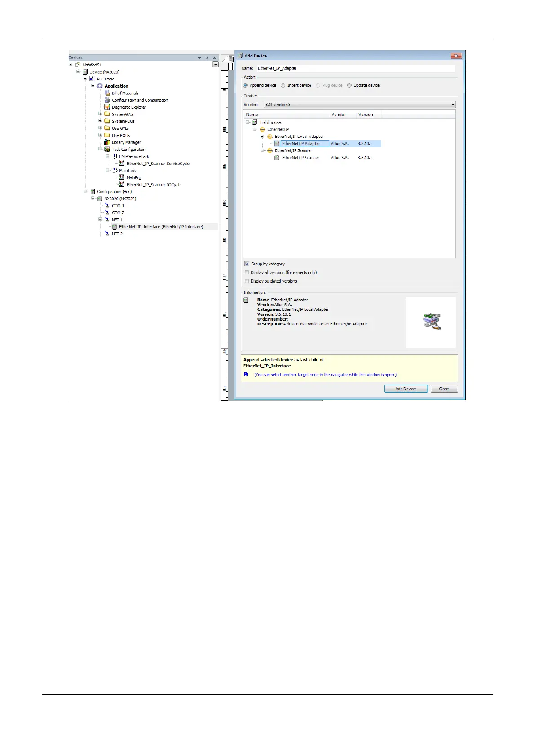Select the EtherNet/IP category row
Screen dimensions: 535x756
[x=278, y=129]
